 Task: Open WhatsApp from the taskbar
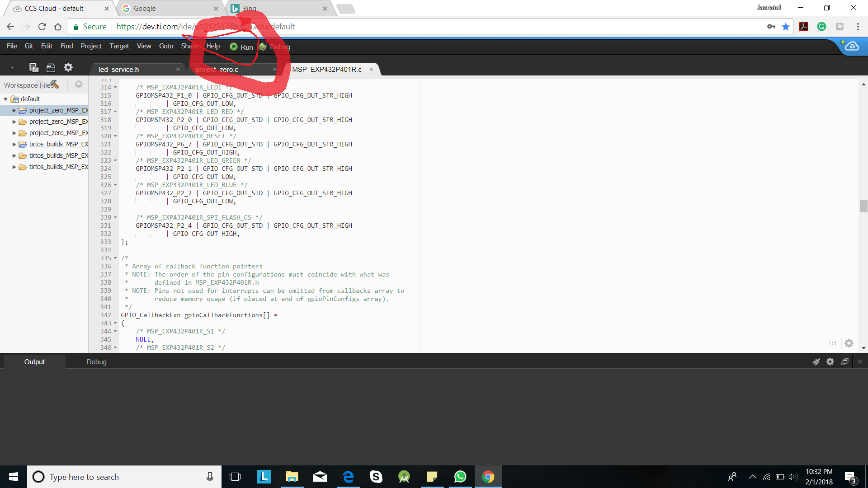pyautogui.click(x=460, y=477)
